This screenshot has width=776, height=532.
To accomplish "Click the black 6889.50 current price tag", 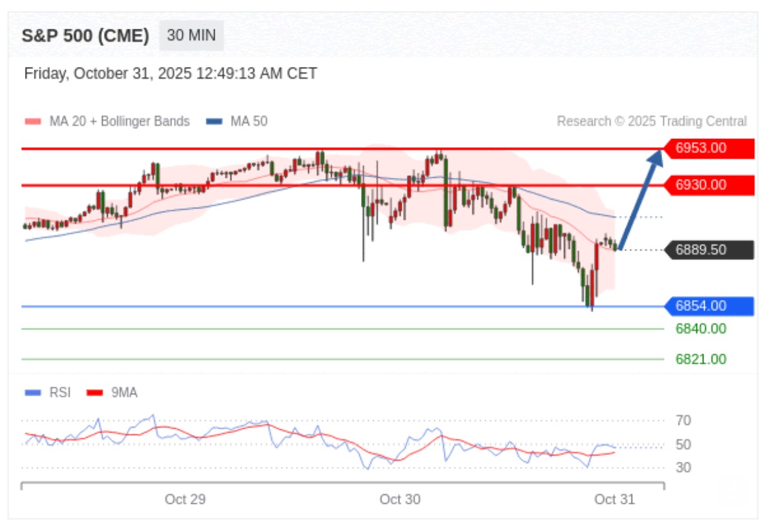I will [708, 250].
